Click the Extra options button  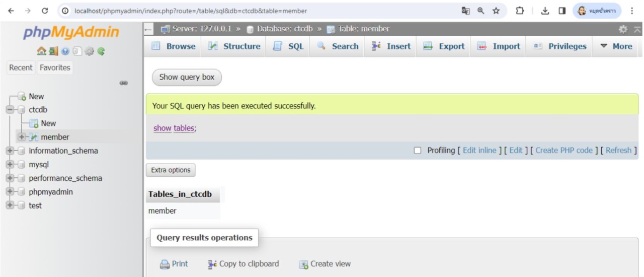coord(171,170)
